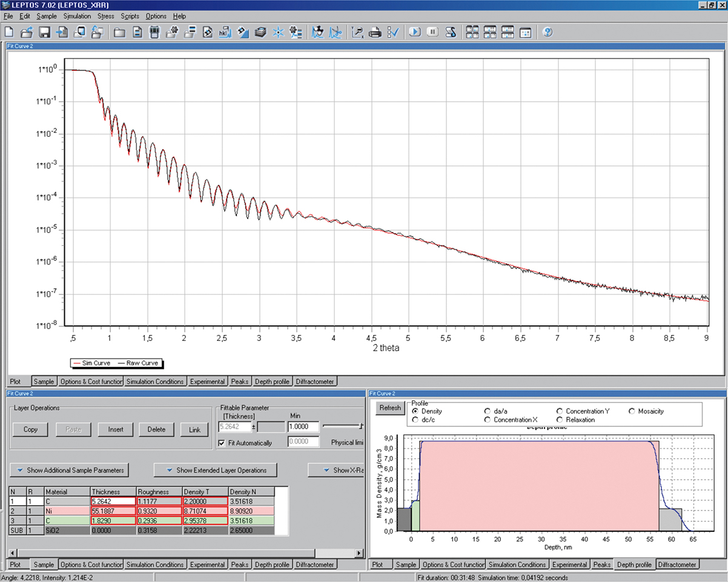The width and height of the screenshot is (728, 582).
Task: Click the Save floppy disk icon
Action: [44, 32]
